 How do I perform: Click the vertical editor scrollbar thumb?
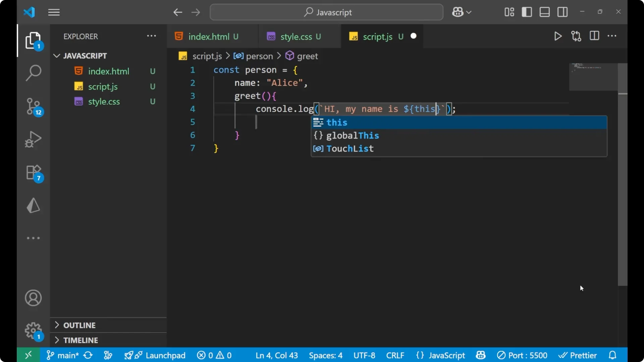coord(623,174)
